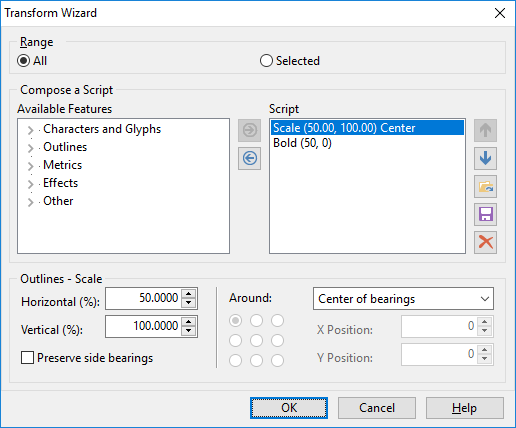The height and width of the screenshot is (428, 516).
Task: Move script item down with blue arrow
Action: coord(485,158)
